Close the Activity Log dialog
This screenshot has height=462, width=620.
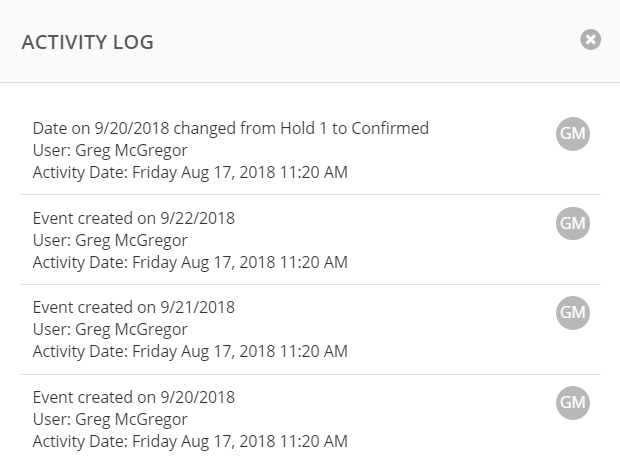pyautogui.click(x=590, y=40)
